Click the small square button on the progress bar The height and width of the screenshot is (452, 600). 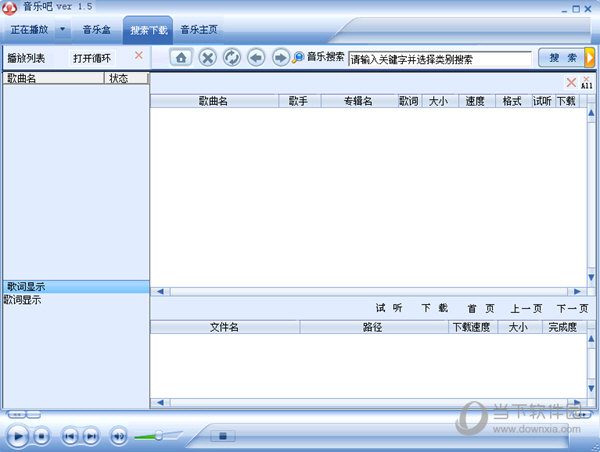pyautogui.click(x=223, y=436)
